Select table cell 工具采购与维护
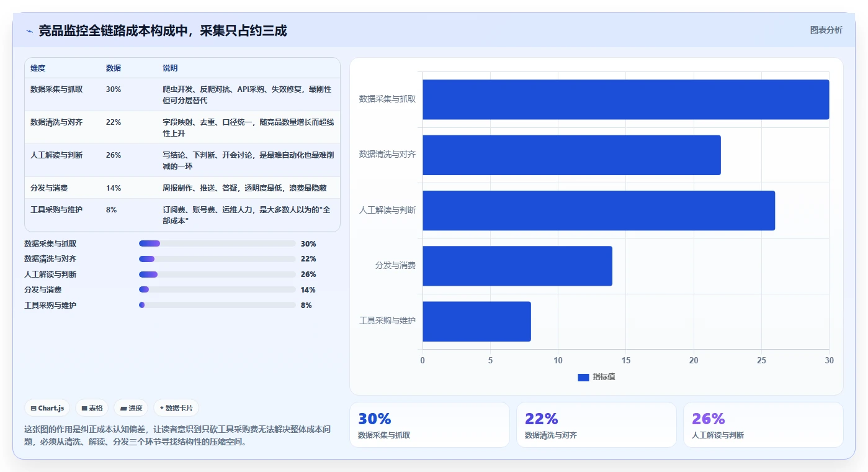The height and width of the screenshot is (472, 868). (56, 209)
